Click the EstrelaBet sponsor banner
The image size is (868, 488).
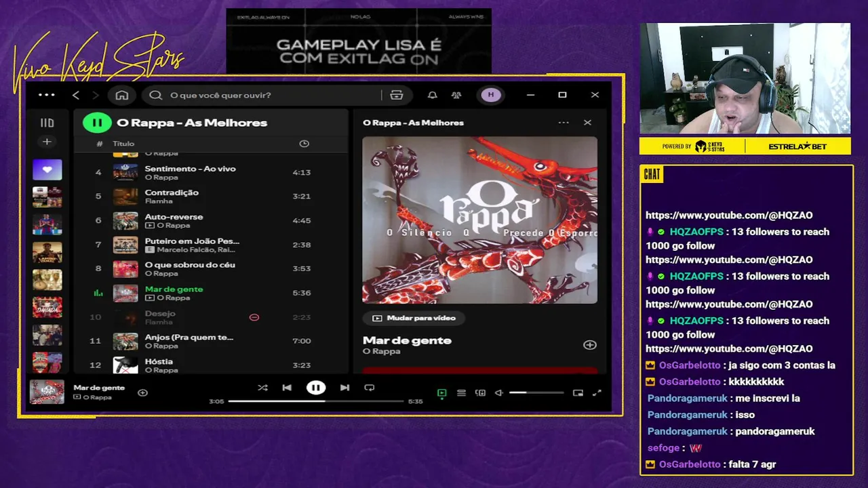tap(797, 146)
